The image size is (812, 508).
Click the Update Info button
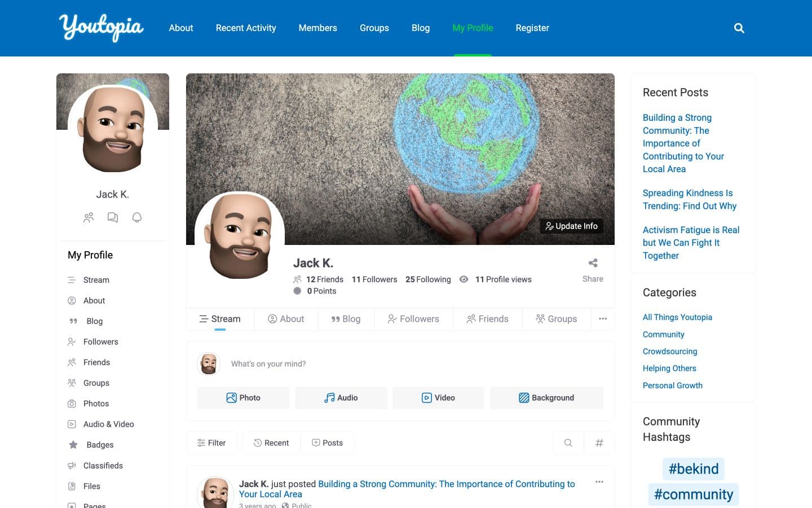pyautogui.click(x=571, y=226)
